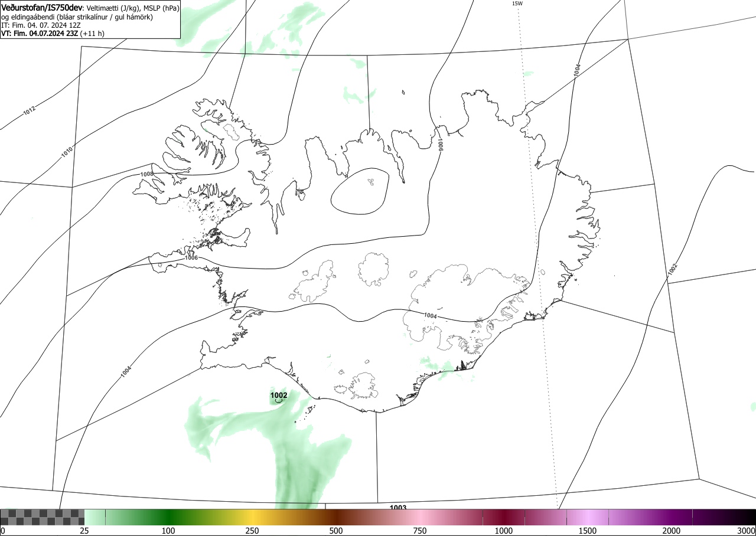Click the "500" tick label on color scale
The height and width of the screenshot is (536, 756).
(336, 531)
